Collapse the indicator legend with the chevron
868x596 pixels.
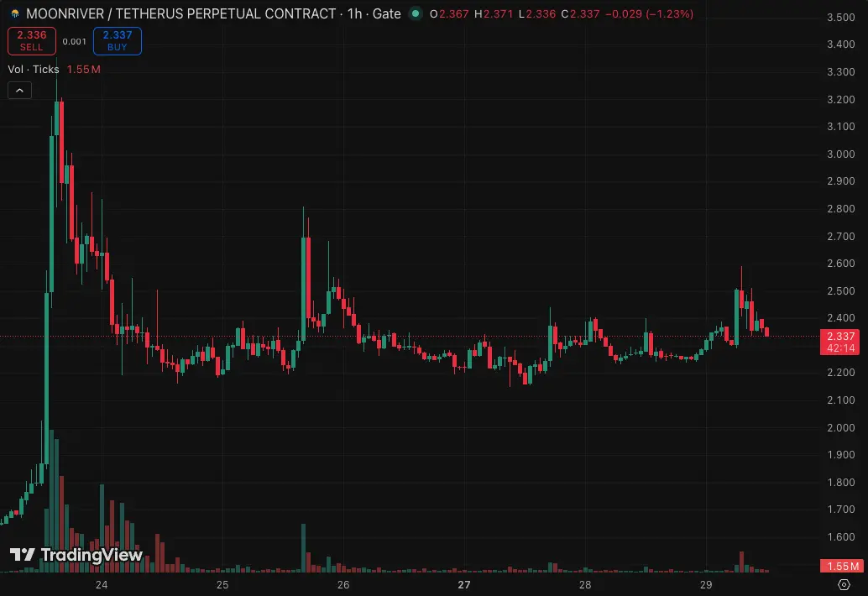(19, 90)
